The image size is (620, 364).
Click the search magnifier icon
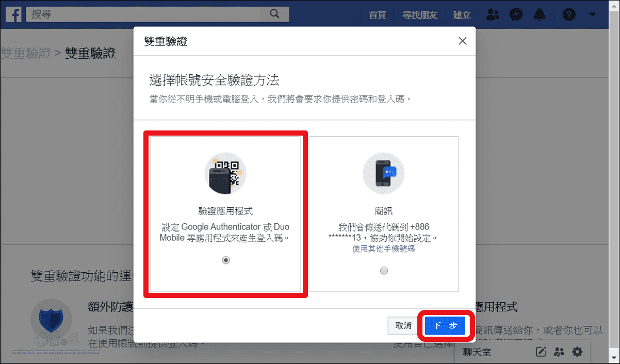(275, 14)
